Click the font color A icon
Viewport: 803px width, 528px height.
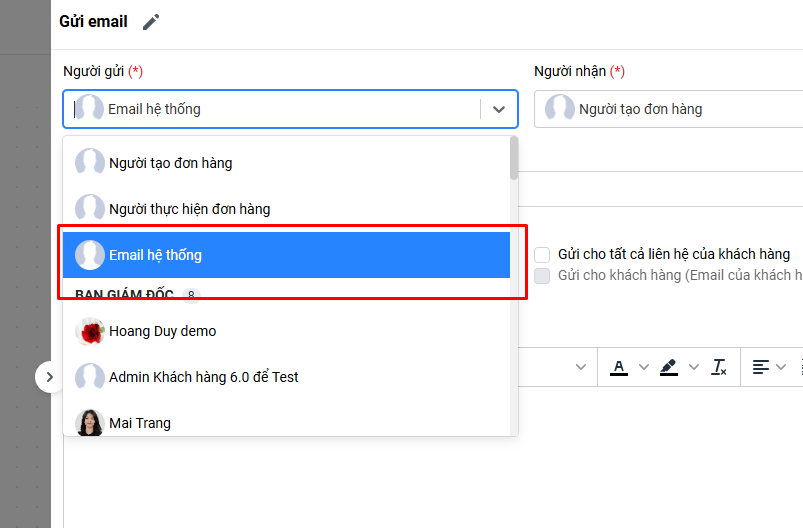pos(619,367)
